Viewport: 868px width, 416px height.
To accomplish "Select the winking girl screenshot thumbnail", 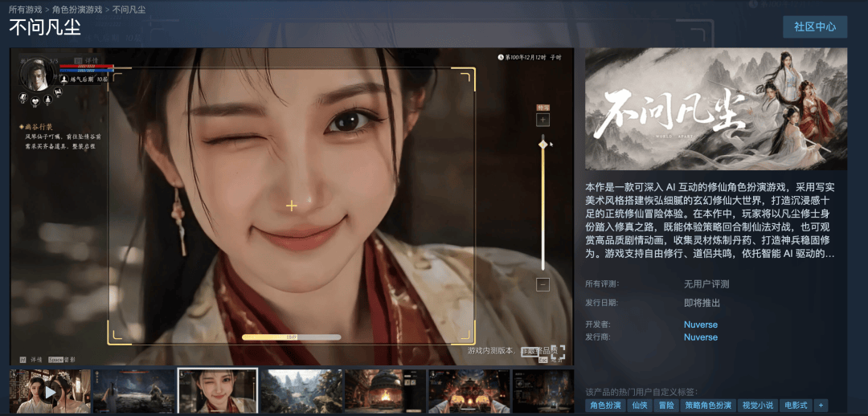I will tap(218, 392).
